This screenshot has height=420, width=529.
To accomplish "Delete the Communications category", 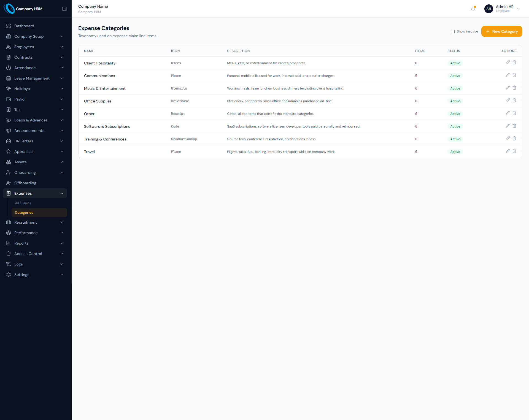I will pyautogui.click(x=514, y=75).
